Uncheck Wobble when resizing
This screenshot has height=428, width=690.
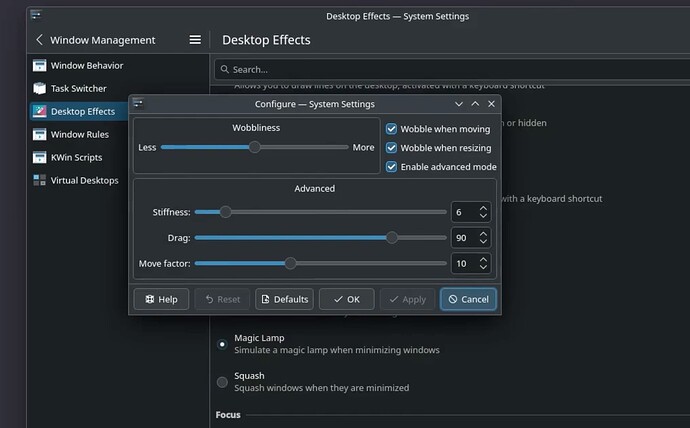tap(391, 148)
